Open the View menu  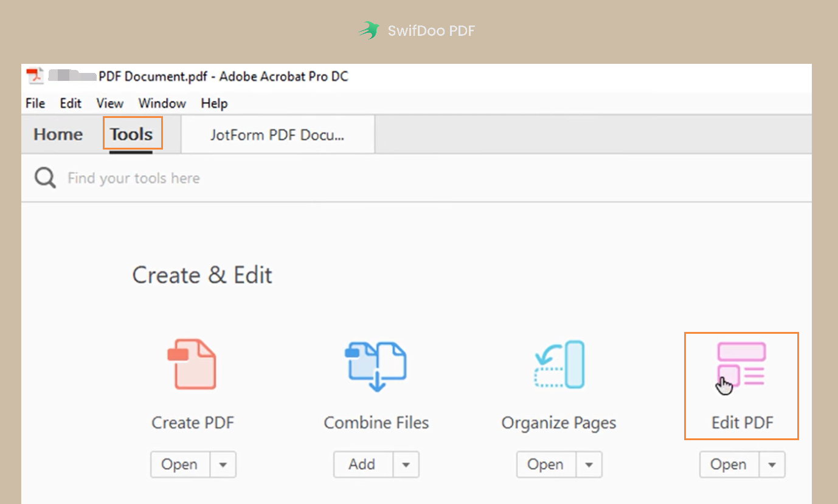(109, 103)
